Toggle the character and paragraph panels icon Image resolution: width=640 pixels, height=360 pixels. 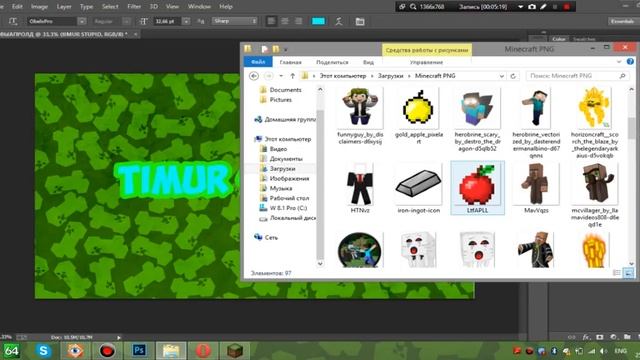click(360, 22)
